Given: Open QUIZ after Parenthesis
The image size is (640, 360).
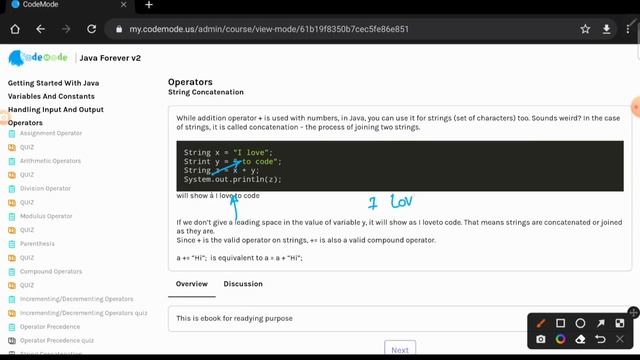Looking at the screenshot, I should [27, 258].
